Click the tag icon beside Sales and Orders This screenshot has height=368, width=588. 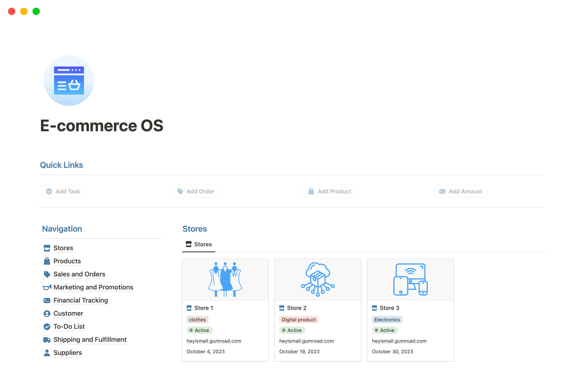point(47,274)
